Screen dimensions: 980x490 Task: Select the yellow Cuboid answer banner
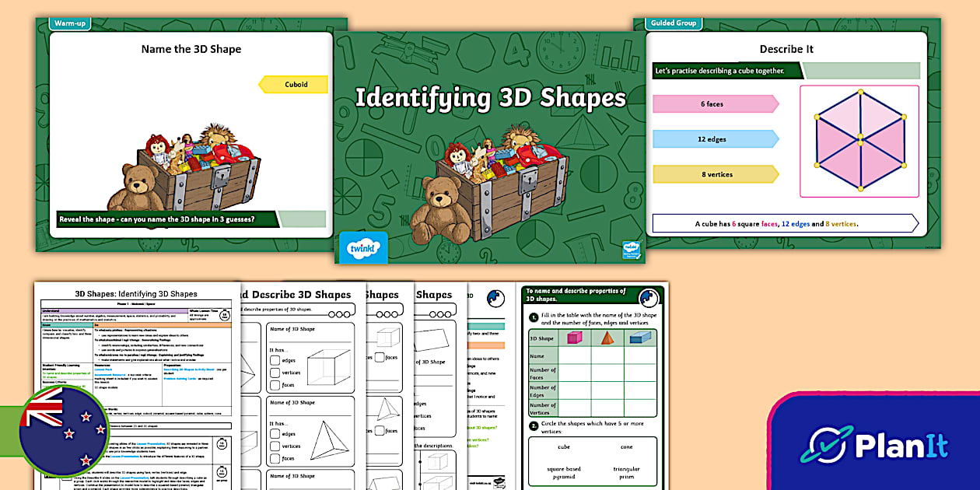293,84
